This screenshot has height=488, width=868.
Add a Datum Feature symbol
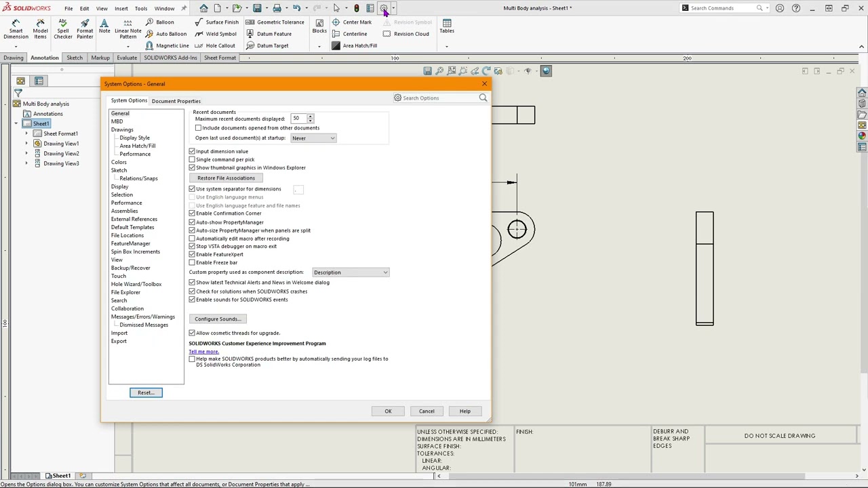pyautogui.click(x=269, y=34)
